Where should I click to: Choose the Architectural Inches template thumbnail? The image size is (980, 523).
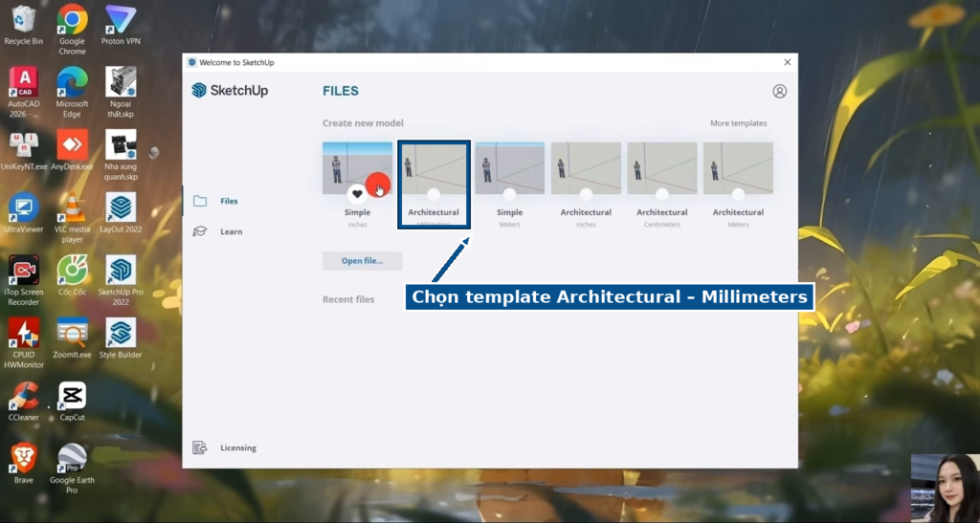click(586, 168)
